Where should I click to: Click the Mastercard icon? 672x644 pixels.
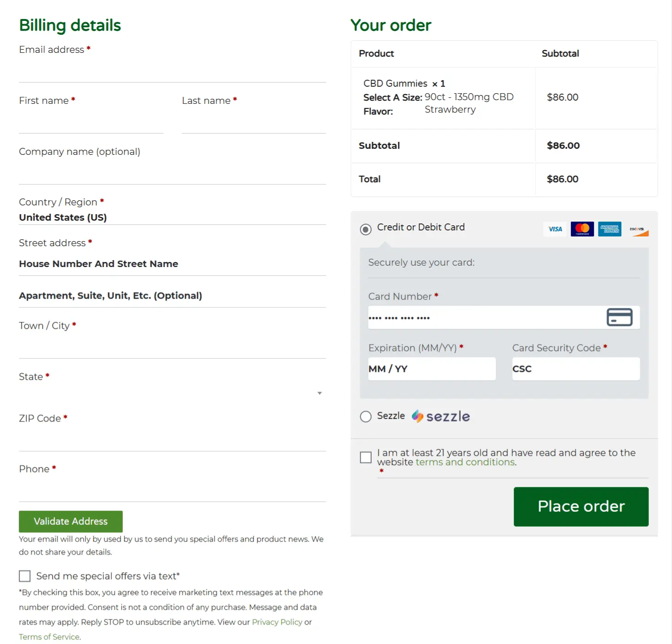click(x=582, y=229)
